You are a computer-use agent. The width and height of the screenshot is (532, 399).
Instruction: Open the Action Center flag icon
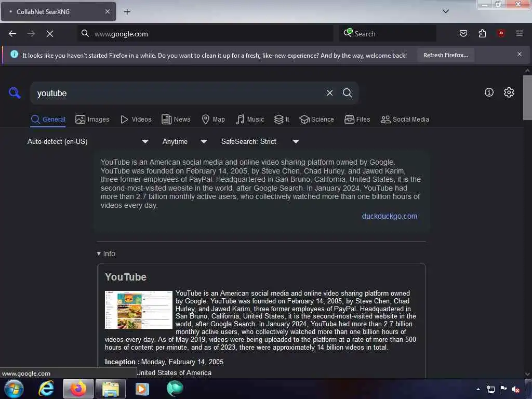coord(503,389)
